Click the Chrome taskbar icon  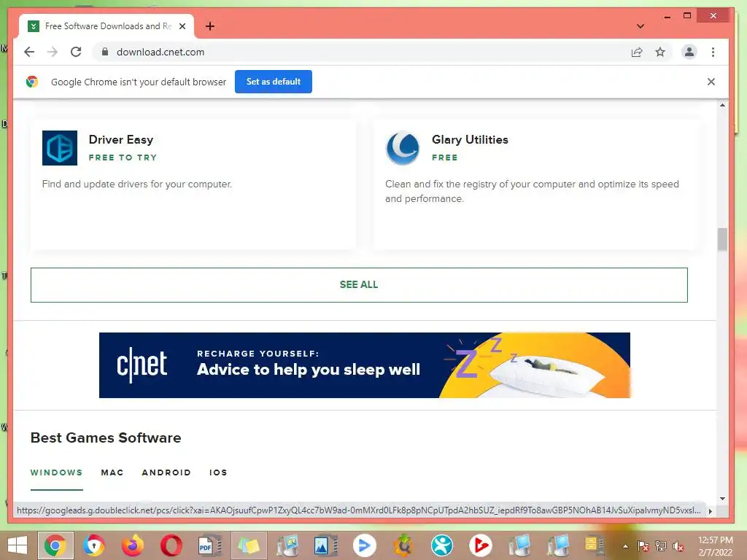click(x=55, y=545)
